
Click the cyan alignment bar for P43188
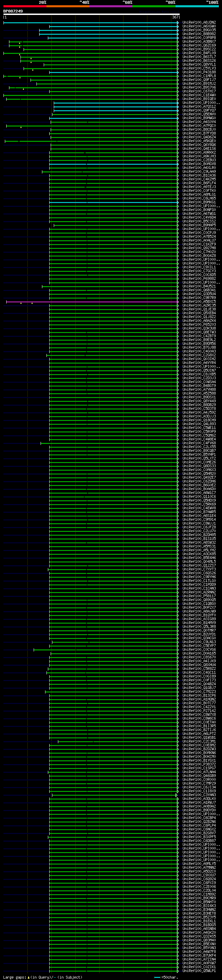click(x=114, y=72)
